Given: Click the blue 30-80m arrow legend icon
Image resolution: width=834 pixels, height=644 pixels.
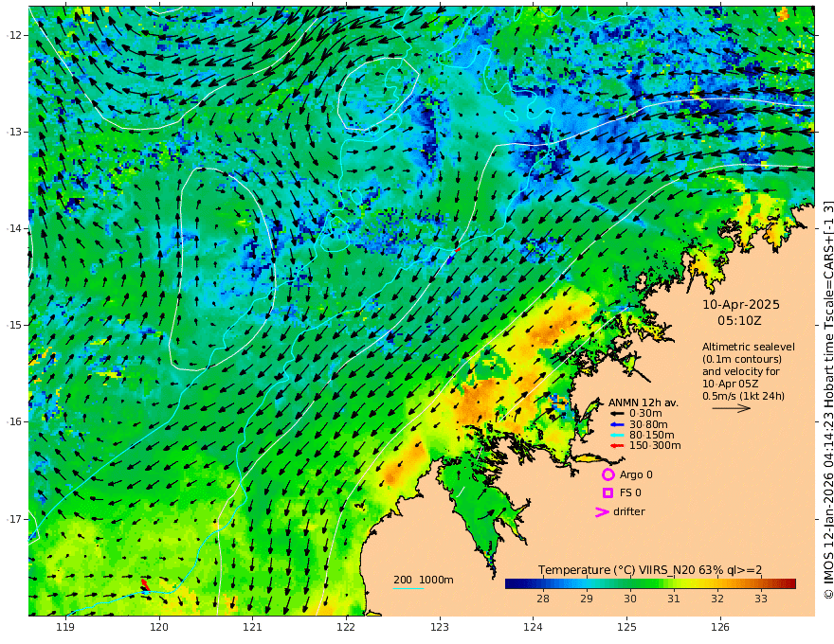Looking at the screenshot, I should [616, 424].
